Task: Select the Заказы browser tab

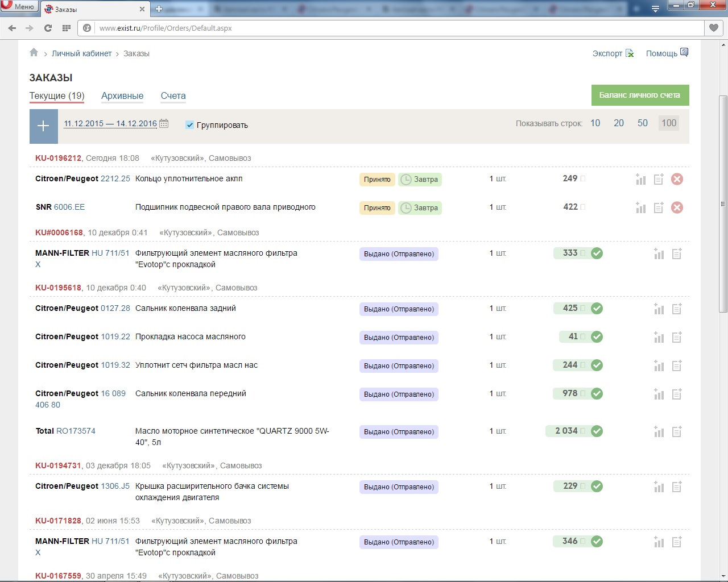Action: [x=94, y=9]
